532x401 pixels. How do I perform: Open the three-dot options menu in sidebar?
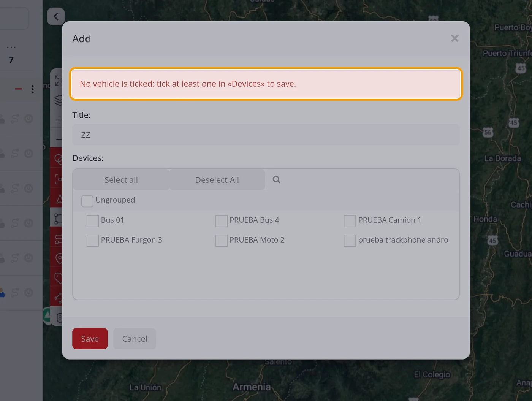(x=33, y=89)
